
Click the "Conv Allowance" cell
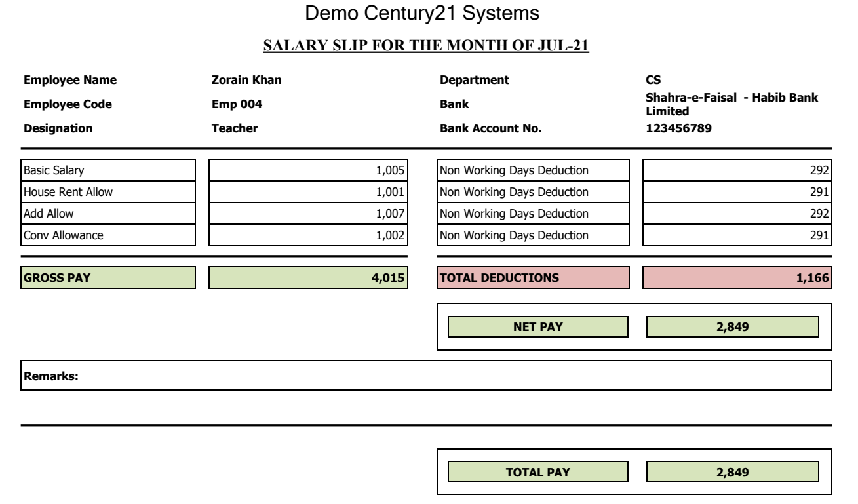click(x=109, y=235)
